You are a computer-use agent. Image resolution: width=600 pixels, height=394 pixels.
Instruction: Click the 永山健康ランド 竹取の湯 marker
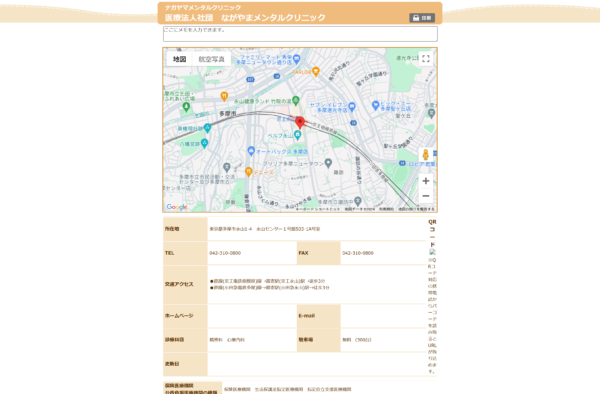point(295,101)
